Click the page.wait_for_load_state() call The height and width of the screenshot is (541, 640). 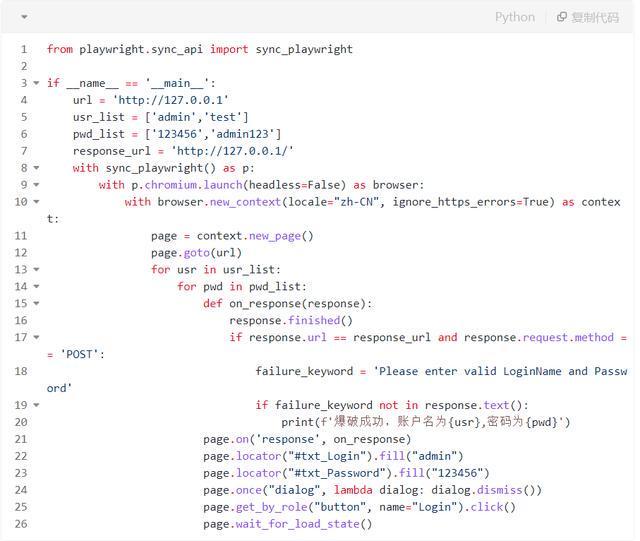click(287, 524)
